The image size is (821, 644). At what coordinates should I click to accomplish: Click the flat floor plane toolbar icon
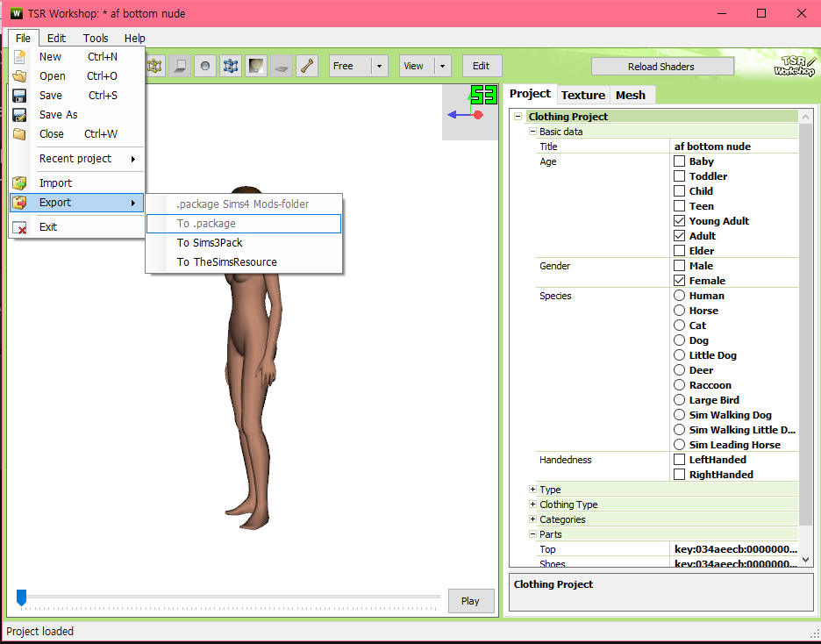(x=282, y=66)
